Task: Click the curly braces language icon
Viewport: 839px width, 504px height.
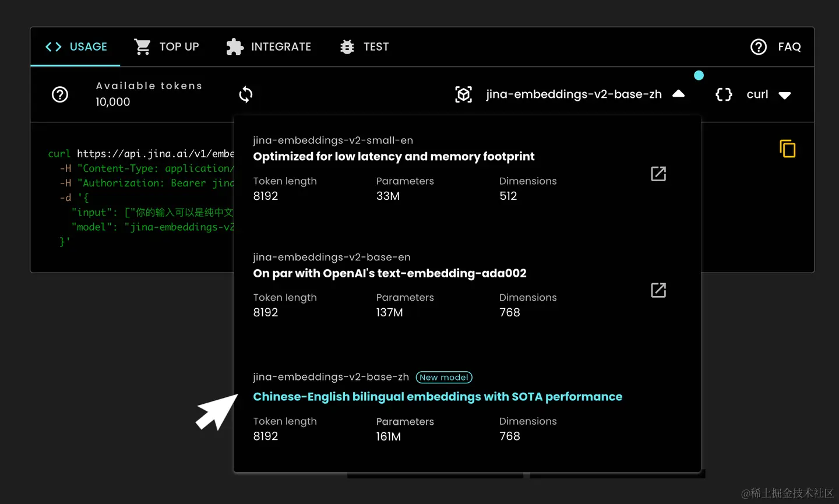Action: click(x=724, y=94)
